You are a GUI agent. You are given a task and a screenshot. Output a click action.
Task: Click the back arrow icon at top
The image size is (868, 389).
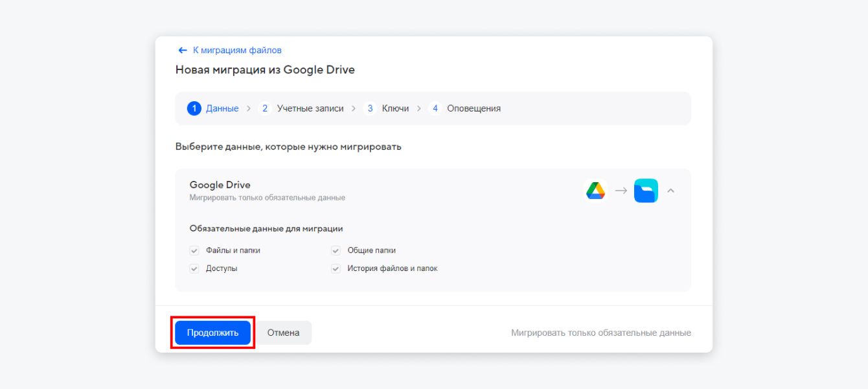183,51
